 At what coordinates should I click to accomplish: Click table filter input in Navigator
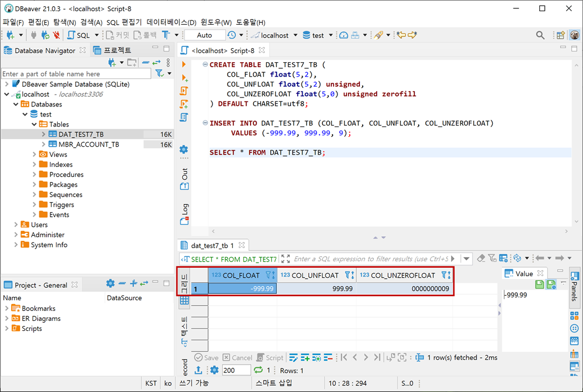(x=76, y=73)
